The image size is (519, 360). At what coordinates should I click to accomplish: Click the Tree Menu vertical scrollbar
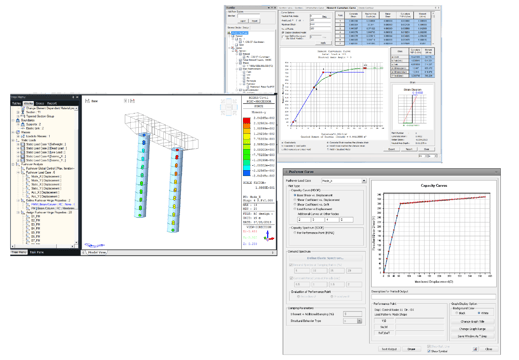[x=76, y=176]
